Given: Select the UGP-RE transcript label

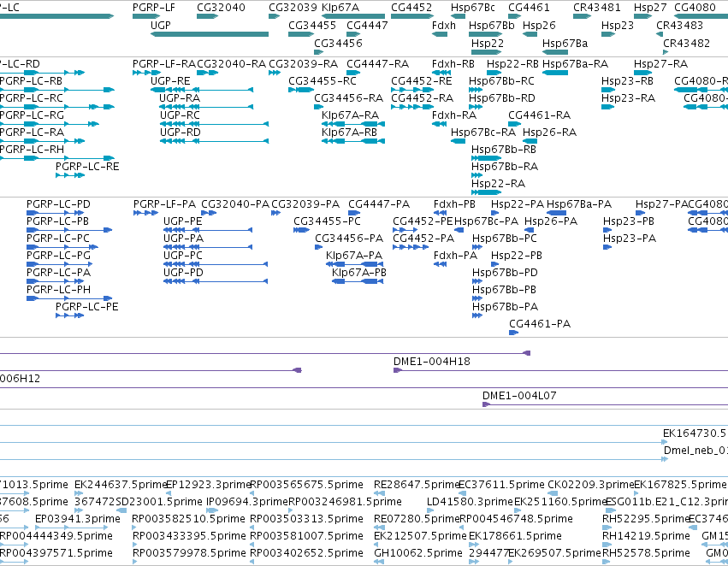Looking at the screenshot, I should tap(170, 80).
